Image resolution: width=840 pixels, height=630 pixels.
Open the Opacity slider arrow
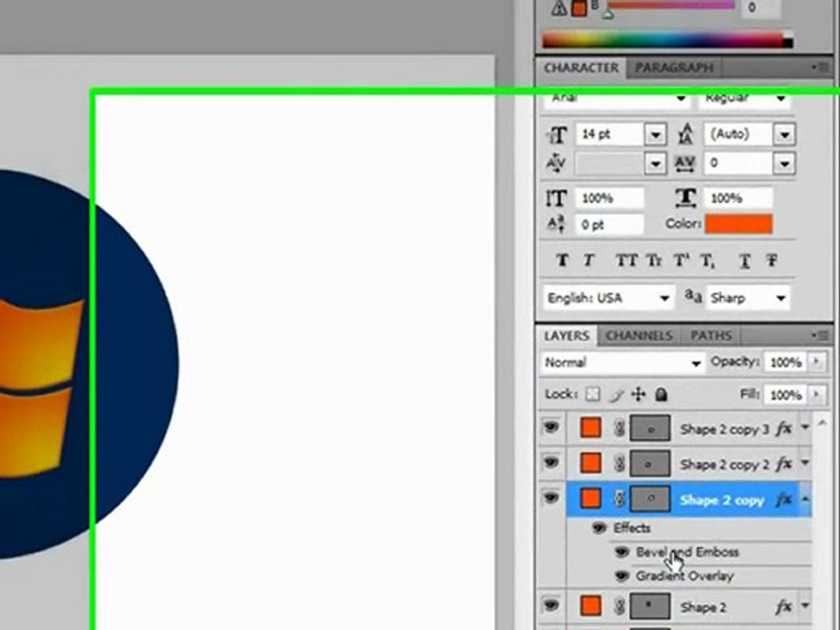click(x=816, y=361)
